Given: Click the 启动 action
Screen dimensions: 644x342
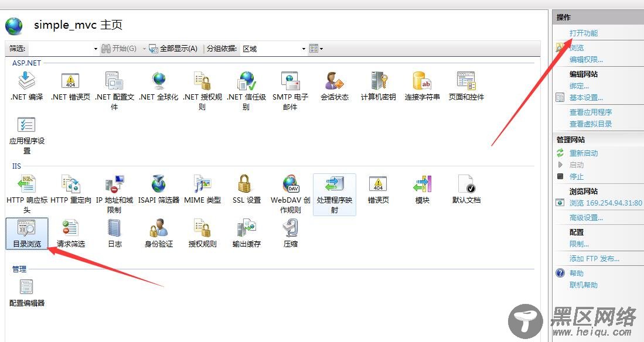Looking at the screenshot, I should tap(577, 165).
